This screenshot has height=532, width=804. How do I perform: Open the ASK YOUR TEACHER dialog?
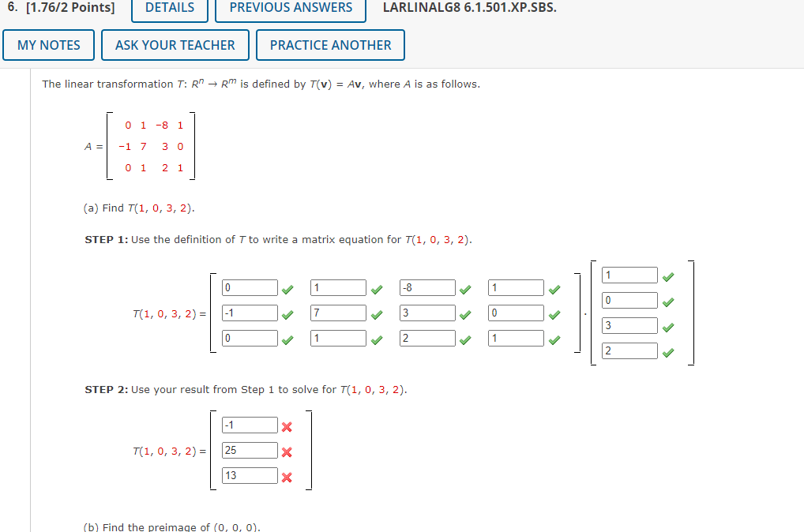pos(175,45)
